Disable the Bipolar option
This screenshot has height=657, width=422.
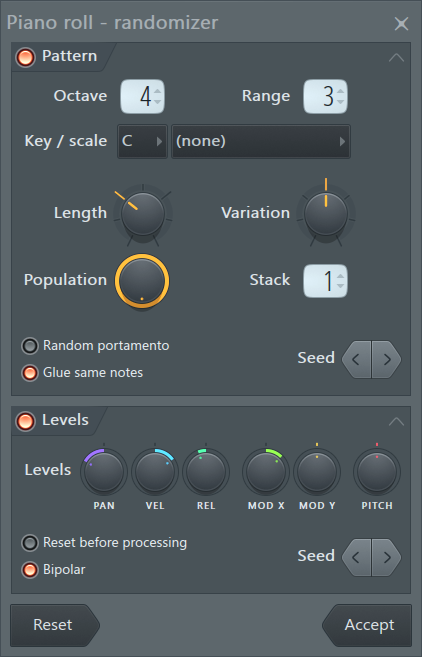[x=30, y=570]
